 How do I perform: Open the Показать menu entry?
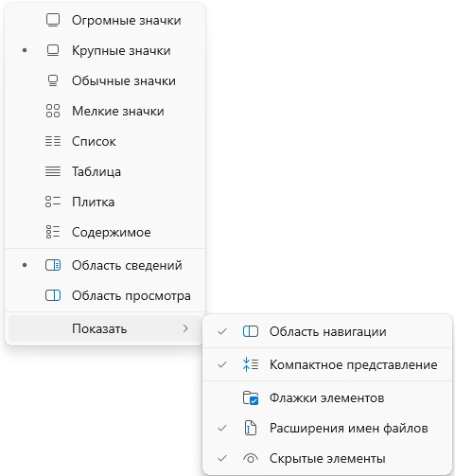105,328
